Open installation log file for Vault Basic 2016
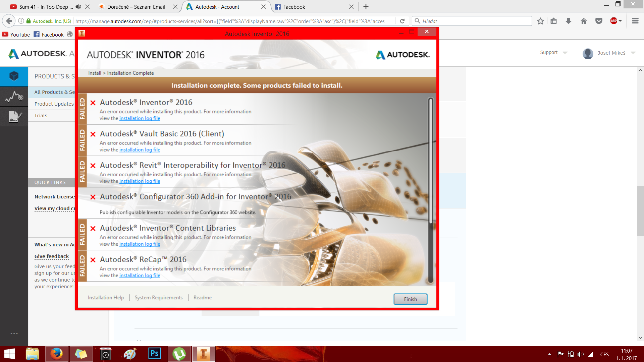This screenshot has width=644, height=362. point(140,150)
